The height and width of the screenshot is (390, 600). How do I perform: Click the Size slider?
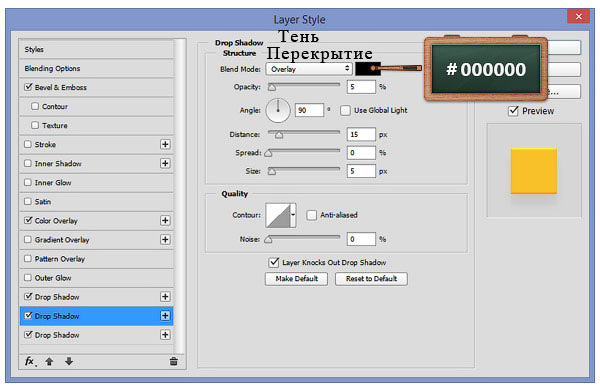click(x=303, y=171)
